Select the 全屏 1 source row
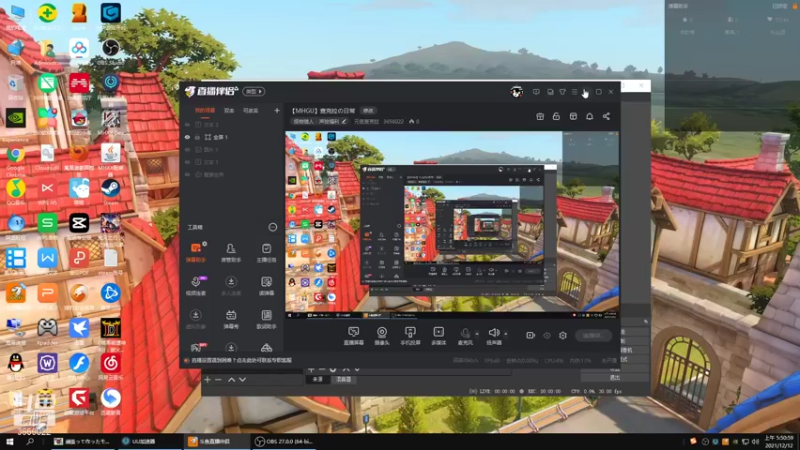This screenshot has height=450, width=800. coord(232,137)
